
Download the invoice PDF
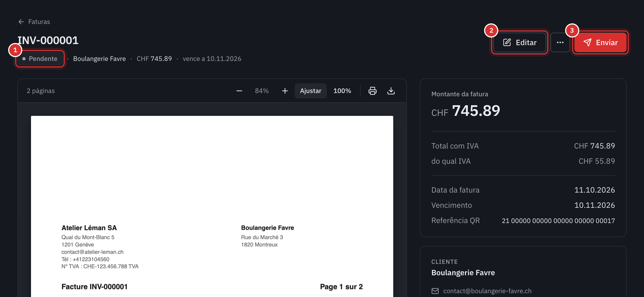click(x=391, y=91)
